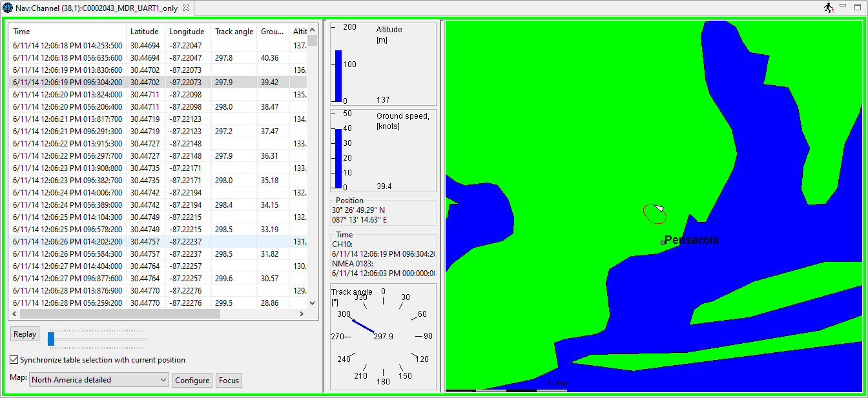Click the Configure button next to Map
The height and width of the screenshot is (398, 868).
192,380
